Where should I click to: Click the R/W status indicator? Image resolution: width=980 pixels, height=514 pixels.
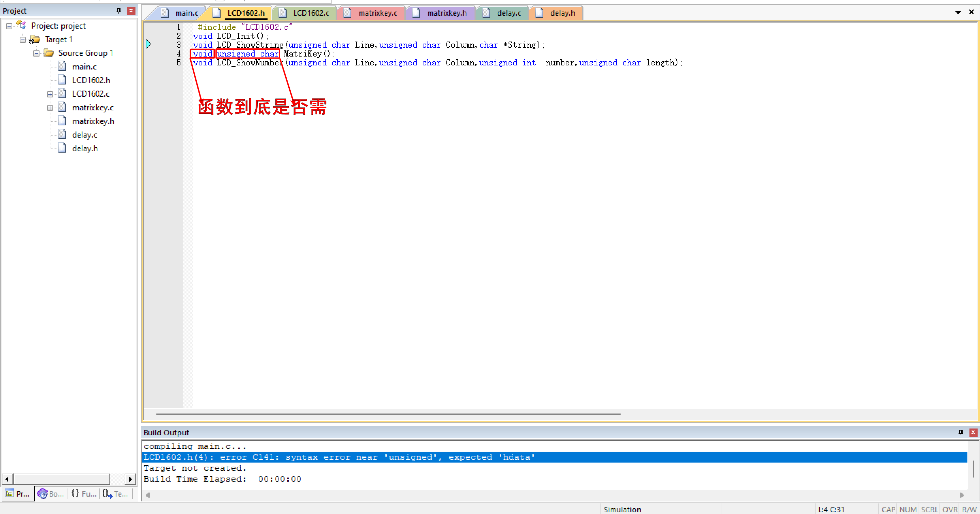click(969, 510)
